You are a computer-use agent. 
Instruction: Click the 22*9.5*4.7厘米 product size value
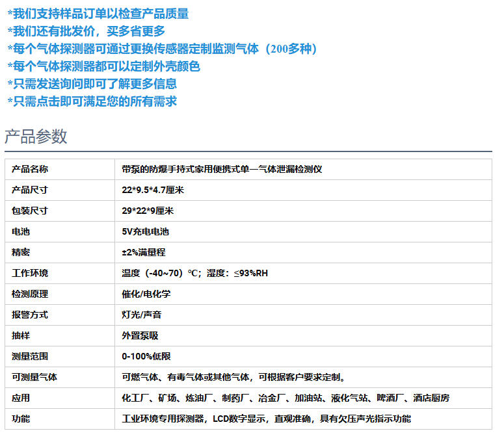153,190
